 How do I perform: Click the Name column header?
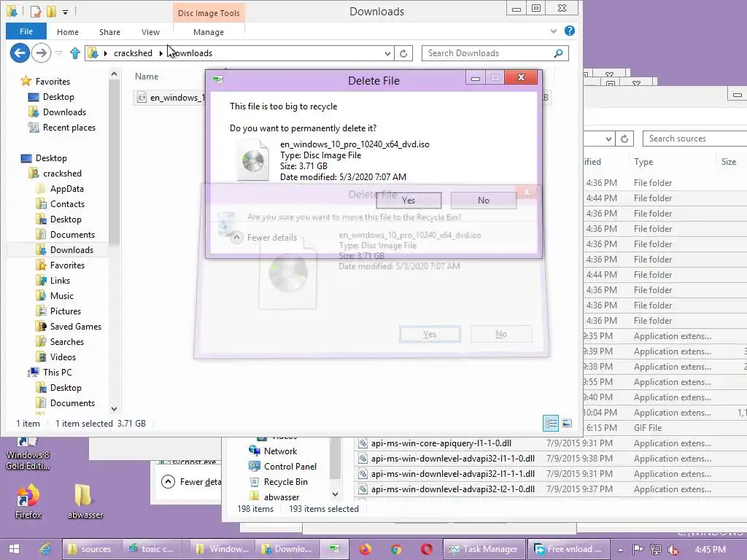[147, 76]
